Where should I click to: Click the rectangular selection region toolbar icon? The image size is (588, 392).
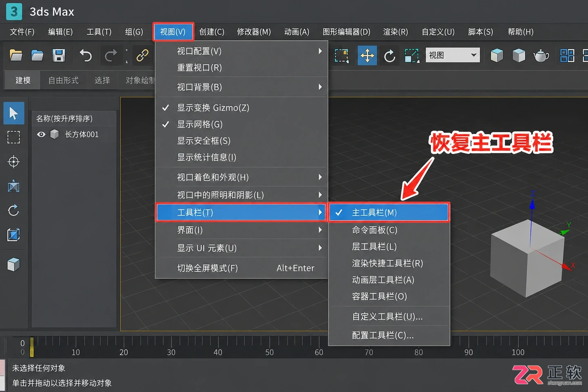341,56
